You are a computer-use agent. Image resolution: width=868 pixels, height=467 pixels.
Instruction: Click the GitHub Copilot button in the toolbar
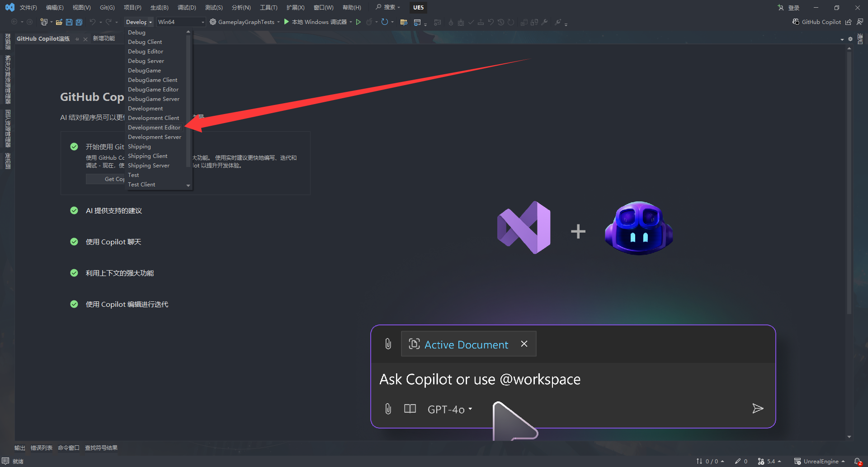816,22
